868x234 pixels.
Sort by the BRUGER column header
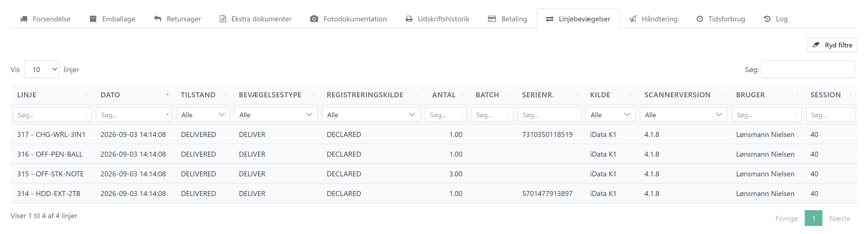coord(766,95)
